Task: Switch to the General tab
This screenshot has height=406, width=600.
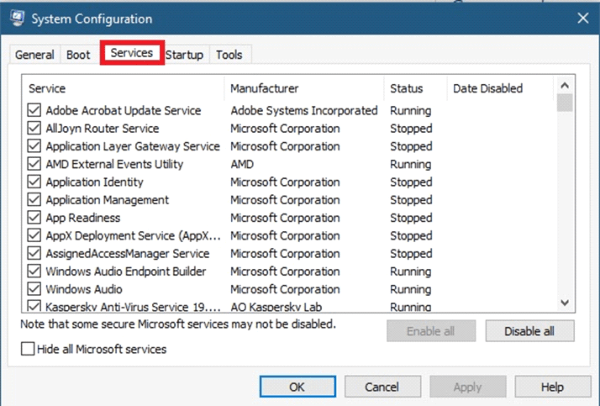Action: [34, 55]
